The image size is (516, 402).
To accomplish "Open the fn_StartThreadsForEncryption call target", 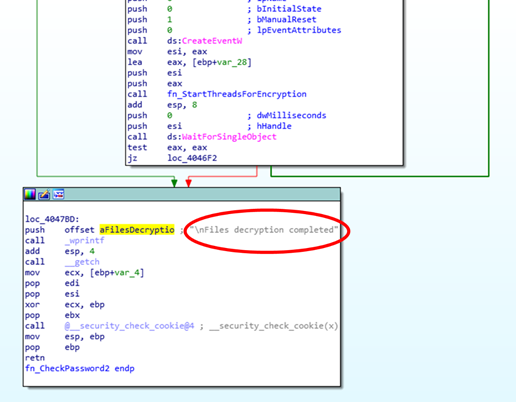I will click(237, 94).
